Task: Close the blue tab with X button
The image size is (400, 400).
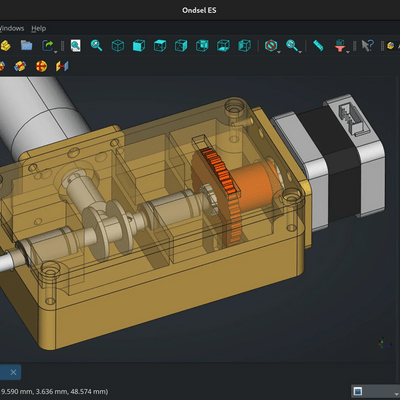Action: click(x=13, y=372)
